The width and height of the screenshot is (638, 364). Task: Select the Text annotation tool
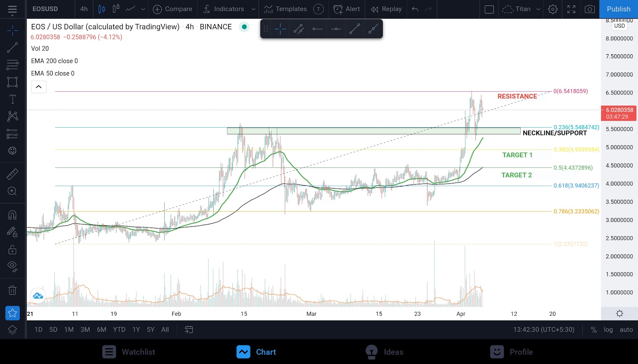coord(12,99)
